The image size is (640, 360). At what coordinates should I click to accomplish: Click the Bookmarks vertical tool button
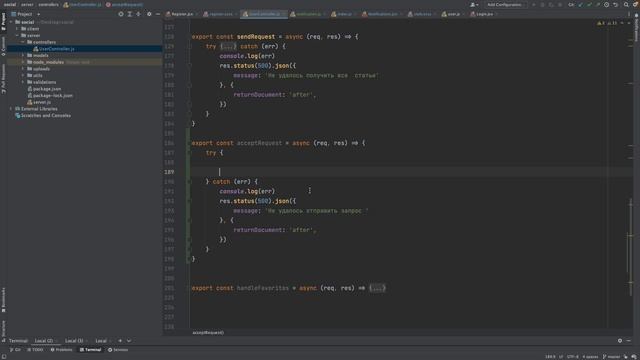coord(3,300)
